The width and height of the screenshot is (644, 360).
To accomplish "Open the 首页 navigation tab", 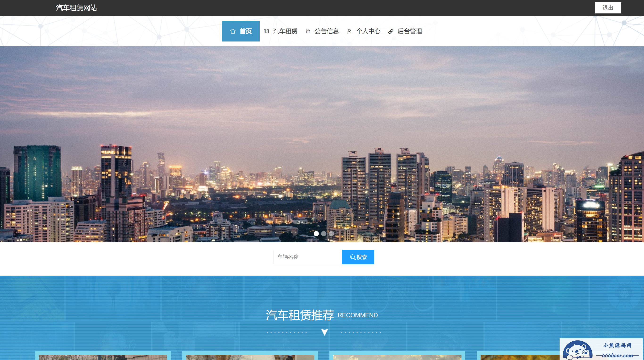I will click(x=241, y=31).
